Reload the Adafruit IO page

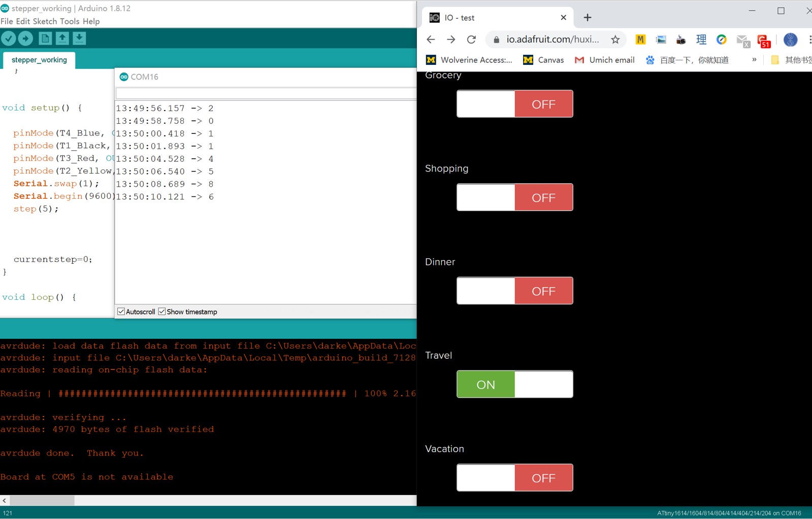coord(471,39)
